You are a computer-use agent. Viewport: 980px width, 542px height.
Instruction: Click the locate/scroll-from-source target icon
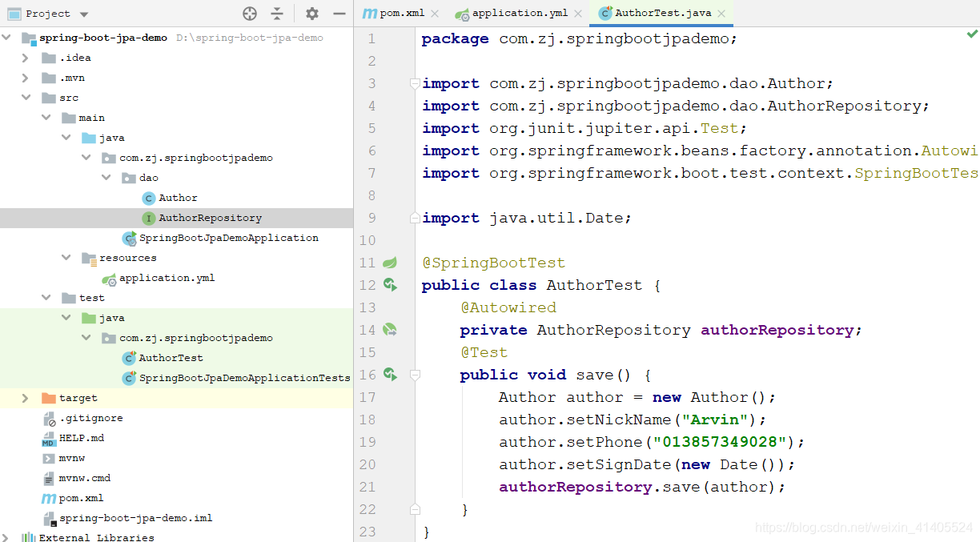tap(250, 14)
